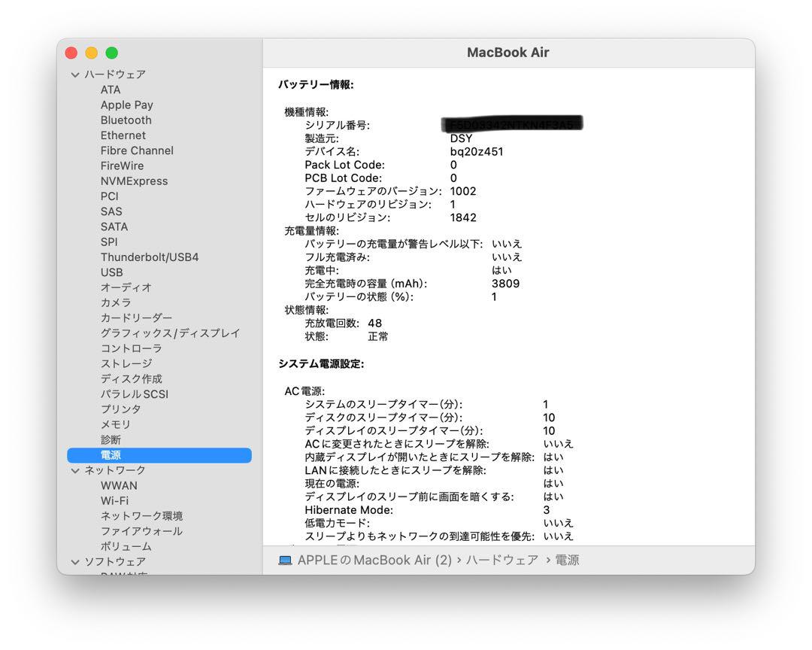812x650 pixels.
Task: Click the manufacturer value DSY
Action: [x=462, y=138]
